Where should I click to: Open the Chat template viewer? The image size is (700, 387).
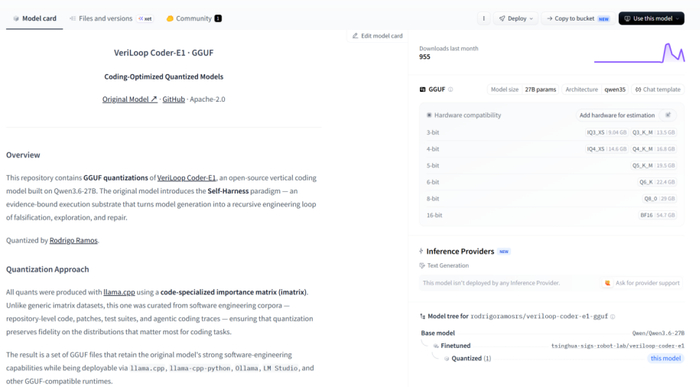coord(658,89)
